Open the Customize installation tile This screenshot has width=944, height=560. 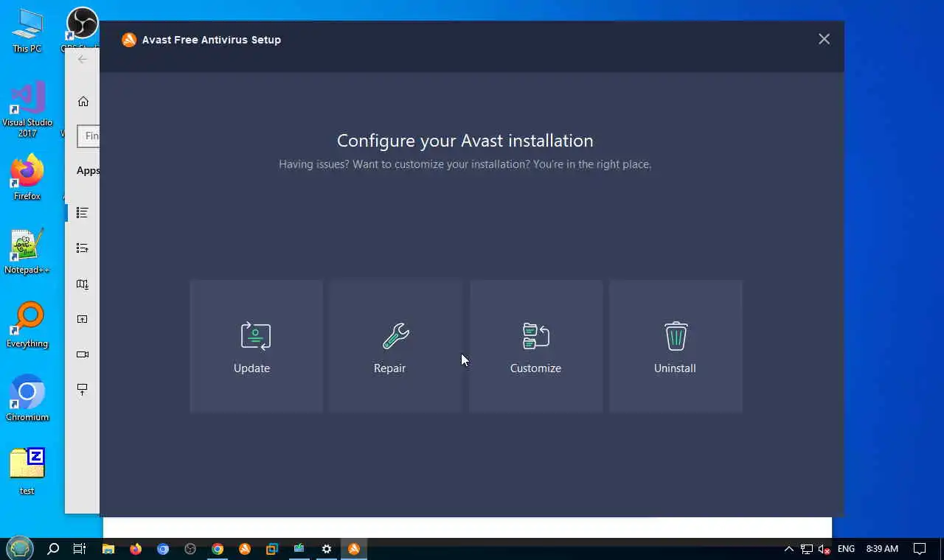535,346
